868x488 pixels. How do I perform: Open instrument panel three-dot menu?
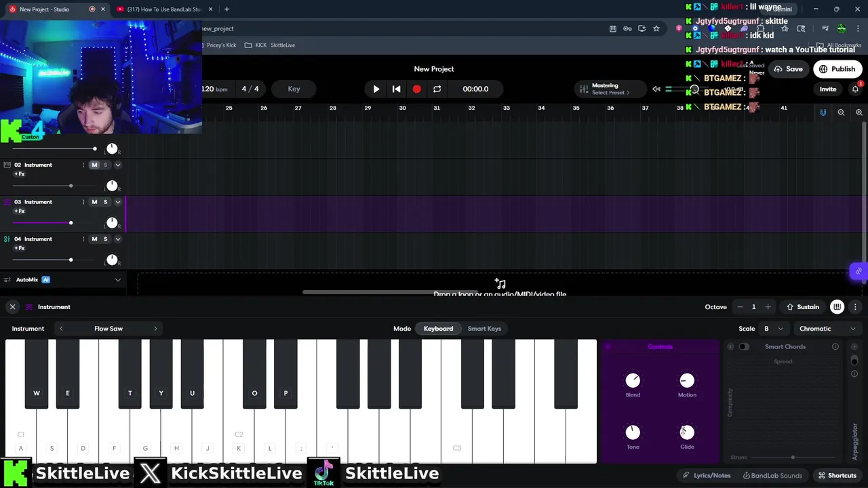[x=855, y=307]
